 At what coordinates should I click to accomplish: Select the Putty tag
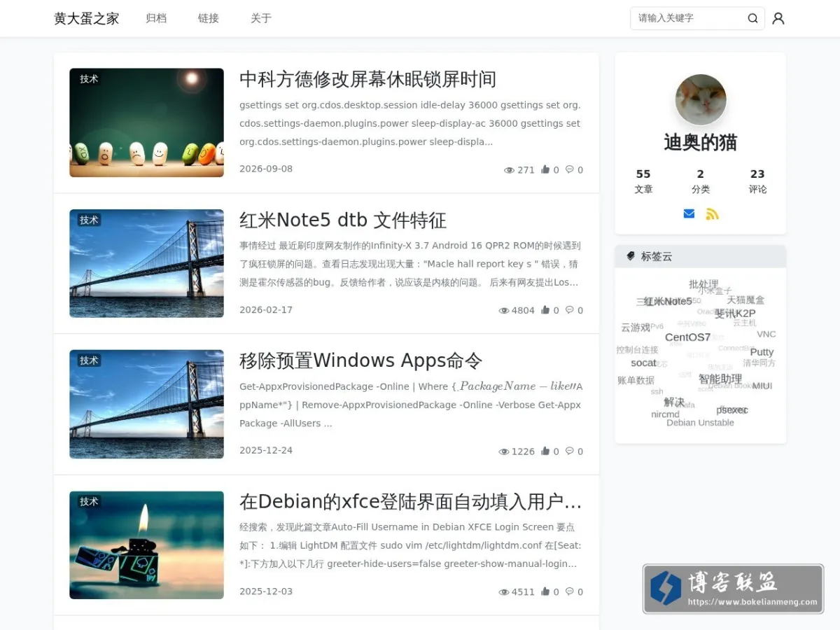[762, 352]
